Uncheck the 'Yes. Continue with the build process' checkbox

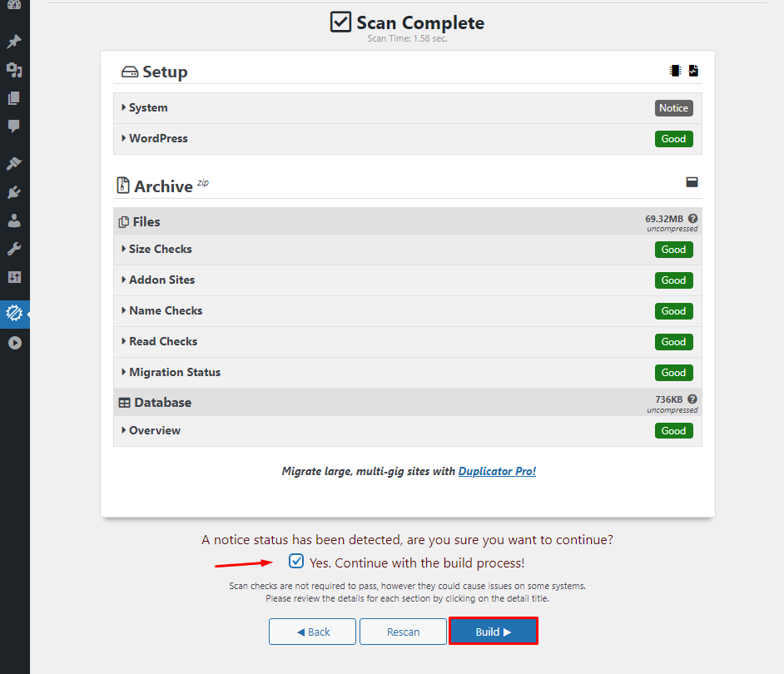click(x=296, y=562)
